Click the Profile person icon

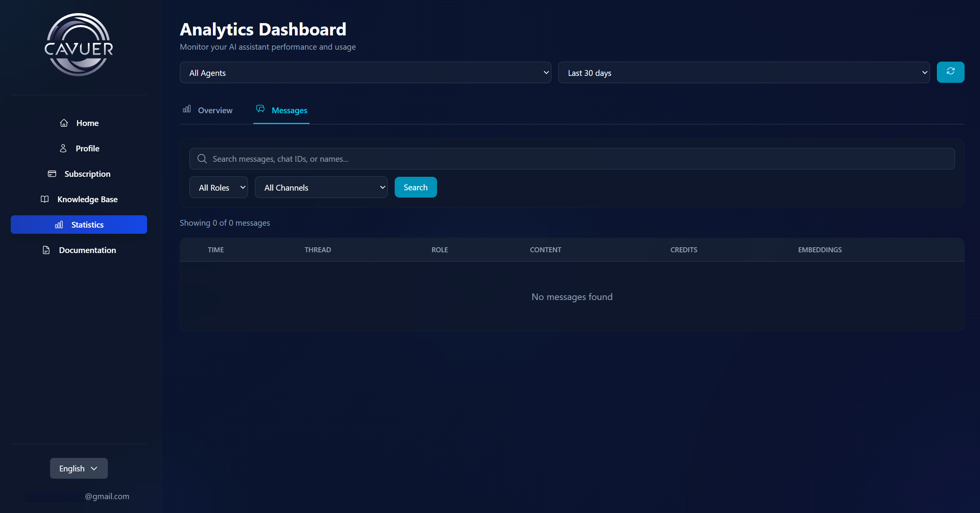click(x=63, y=148)
